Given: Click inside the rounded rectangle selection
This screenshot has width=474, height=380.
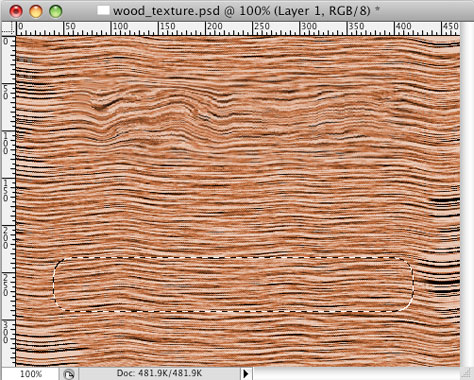Looking at the screenshot, I should click(233, 284).
